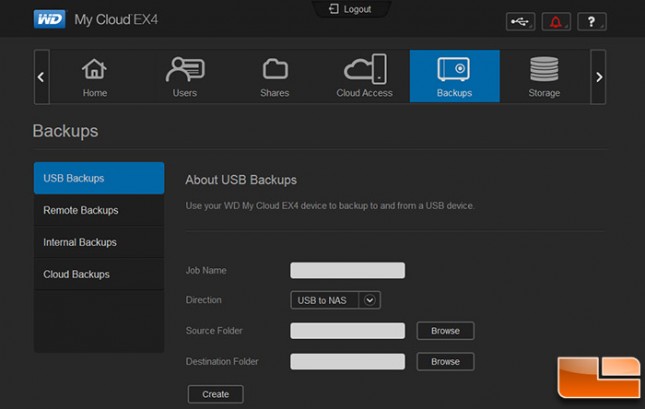Image resolution: width=645 pixels, height=409 pixels.
Task: Select the USB Backups tab
Action: point(99,178)
